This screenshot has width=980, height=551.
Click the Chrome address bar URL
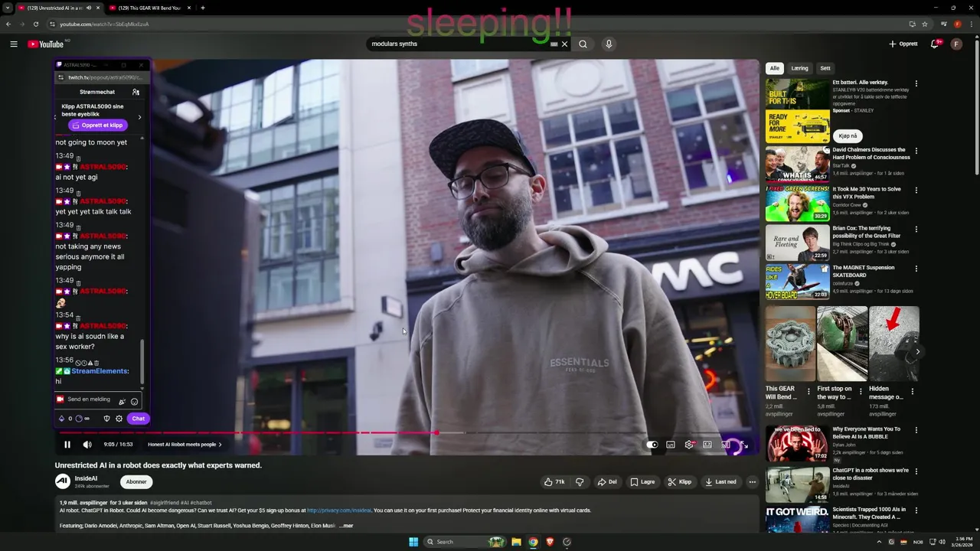coord(104,24)
